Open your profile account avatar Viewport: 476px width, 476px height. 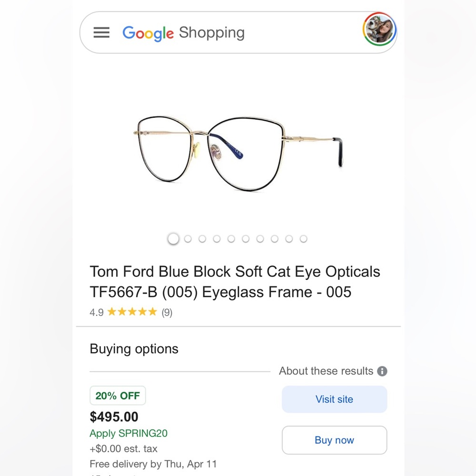pos(379,30)
